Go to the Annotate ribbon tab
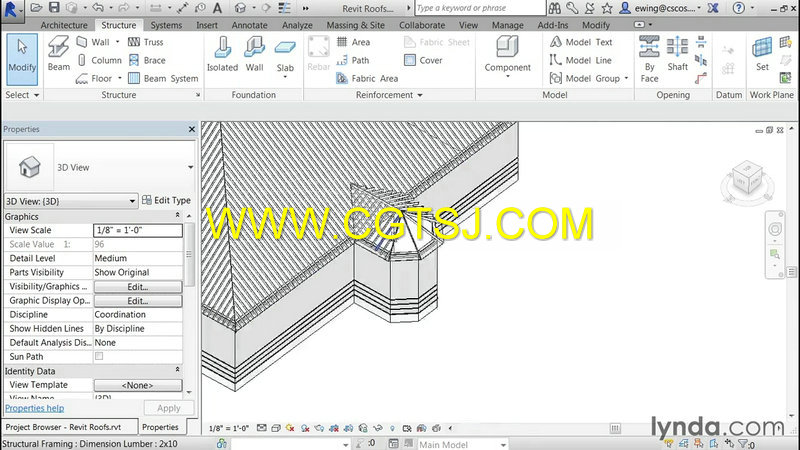 click(x=249, y=25)
